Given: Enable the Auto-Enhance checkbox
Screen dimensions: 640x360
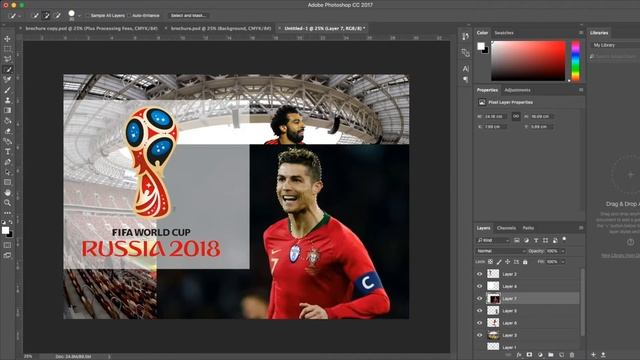Looking at the screenshot, I should [129, 16].
